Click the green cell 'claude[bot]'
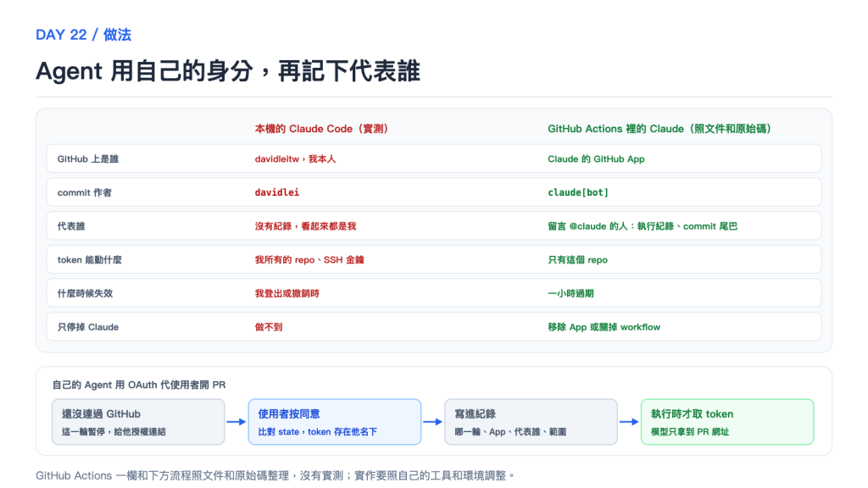This screenshot has width=868, height=488. point(578,192)
